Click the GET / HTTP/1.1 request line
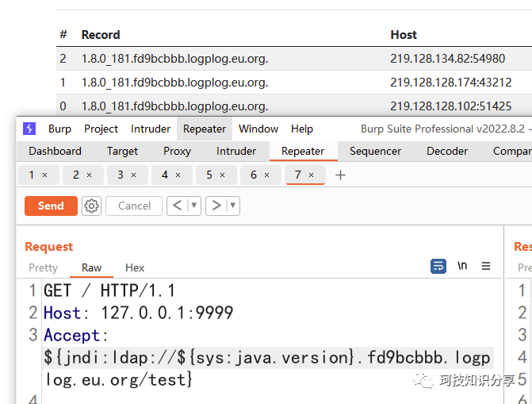This screenshot has width=532, height=404. tap(109, 290)
